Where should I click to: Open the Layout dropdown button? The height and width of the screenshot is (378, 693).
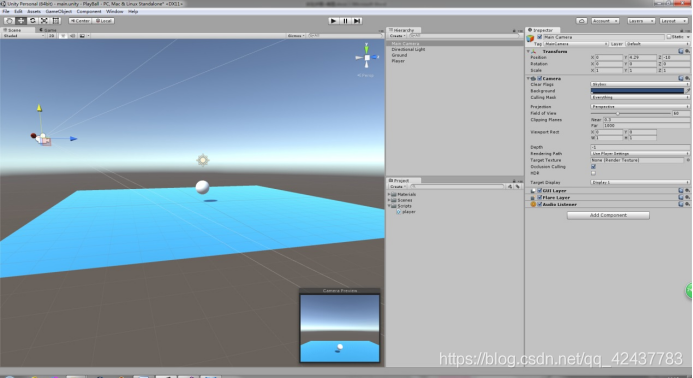(674, 21)
